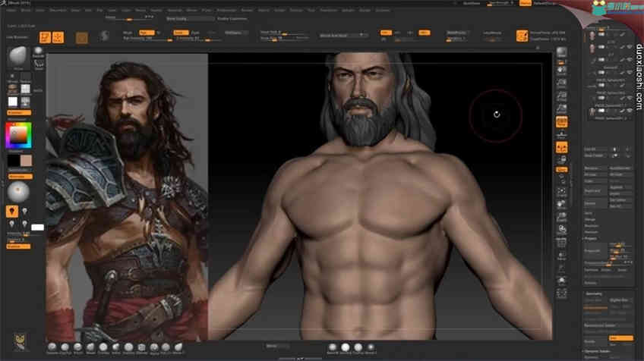This screenshot has width=644, height=361.
Task: Expand the Dynamic Subdiv section
Action: (x=597, y=352)
